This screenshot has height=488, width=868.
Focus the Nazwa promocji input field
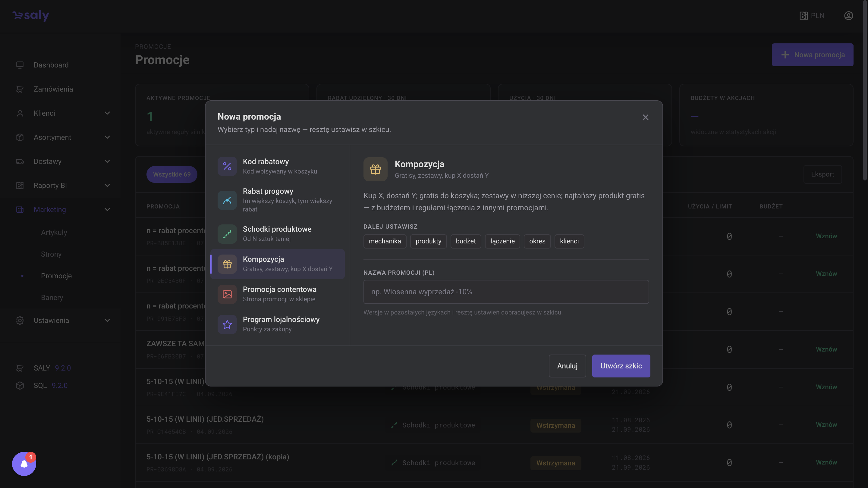tap(506, 292)
